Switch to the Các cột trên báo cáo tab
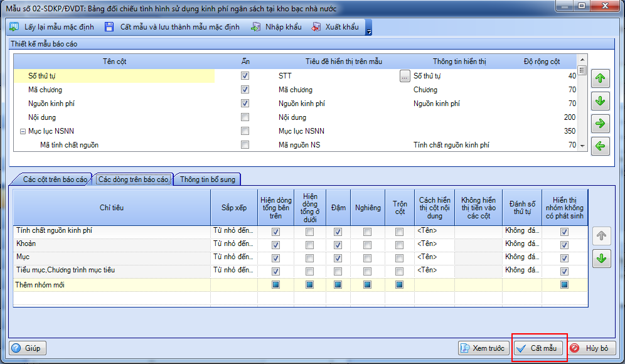 [x=55, y=179]
